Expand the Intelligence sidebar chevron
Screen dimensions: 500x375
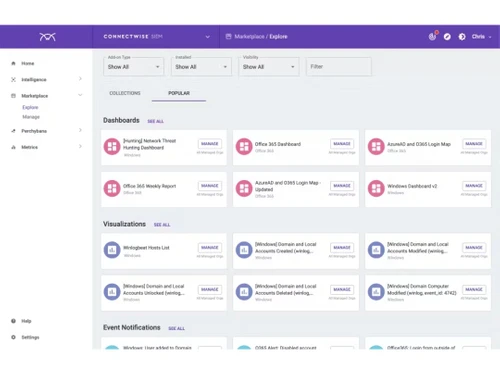point(80,79)
